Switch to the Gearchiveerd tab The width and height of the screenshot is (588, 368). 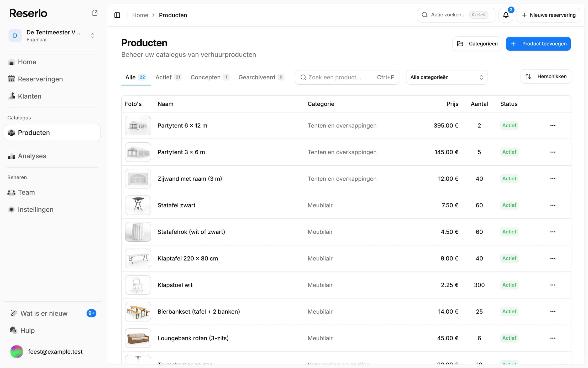tap(261, 77)
